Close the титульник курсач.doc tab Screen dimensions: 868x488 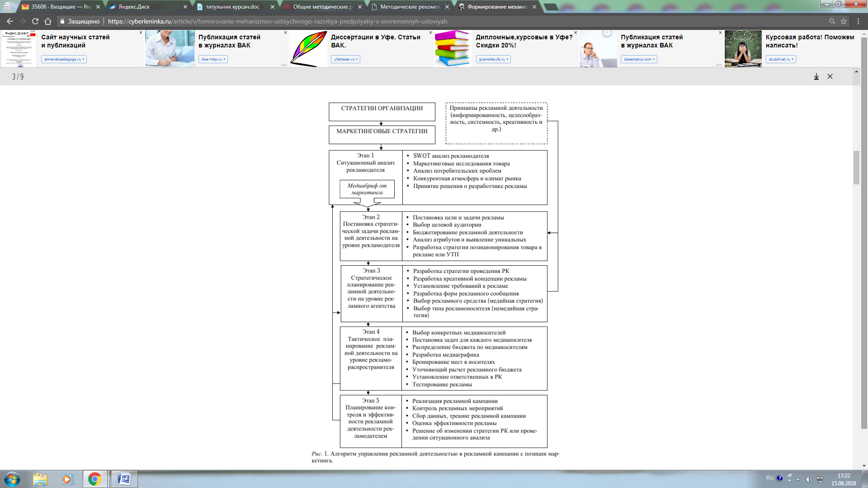pos(273,7)
